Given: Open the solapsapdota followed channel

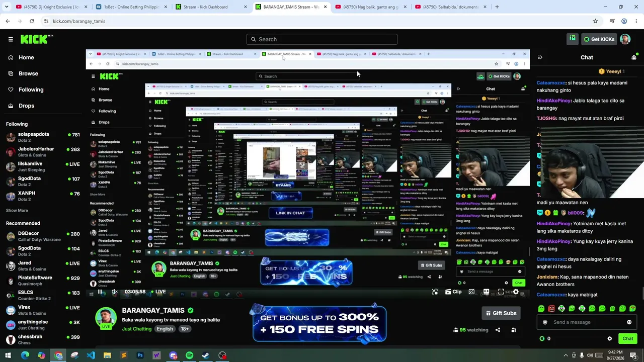Looking at the screenshot, I should coord(43,137).
